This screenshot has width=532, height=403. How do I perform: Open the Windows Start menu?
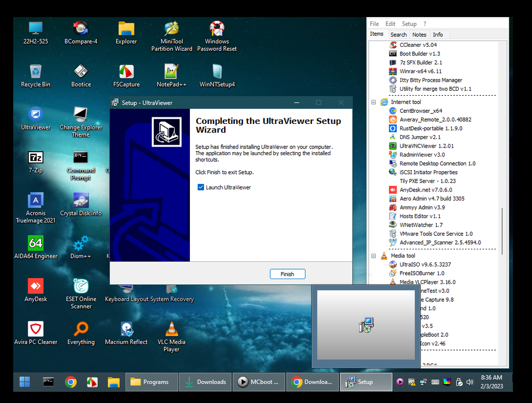(24, 382)
